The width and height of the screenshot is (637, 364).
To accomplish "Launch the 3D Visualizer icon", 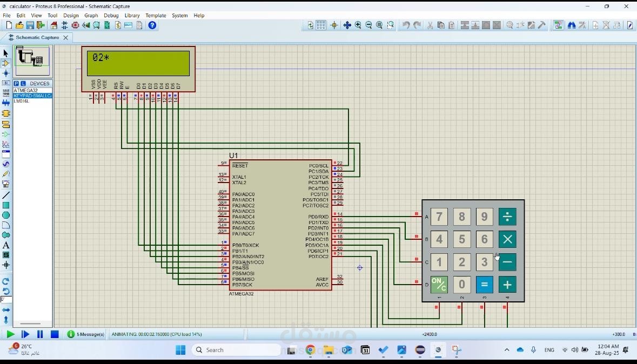I will pos(86,25).
